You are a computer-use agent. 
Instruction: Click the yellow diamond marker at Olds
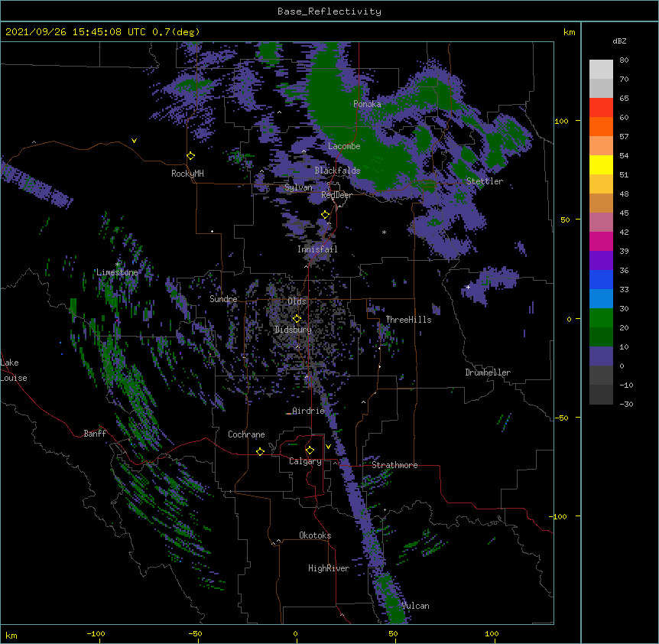[297, 318]
